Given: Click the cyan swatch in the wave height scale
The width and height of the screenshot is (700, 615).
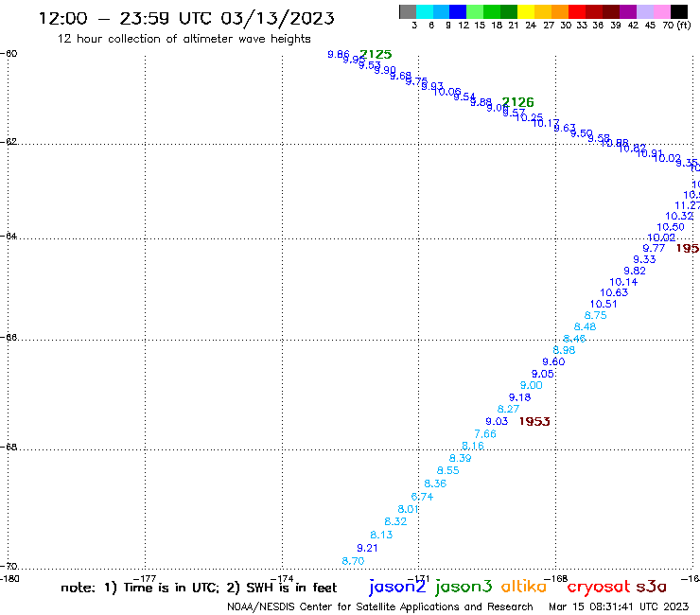Looking at the screenshot, I should point(425,11).
